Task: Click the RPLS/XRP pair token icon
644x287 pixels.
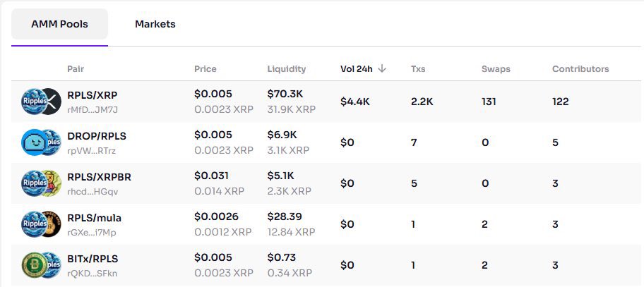Action: (41, 102)
